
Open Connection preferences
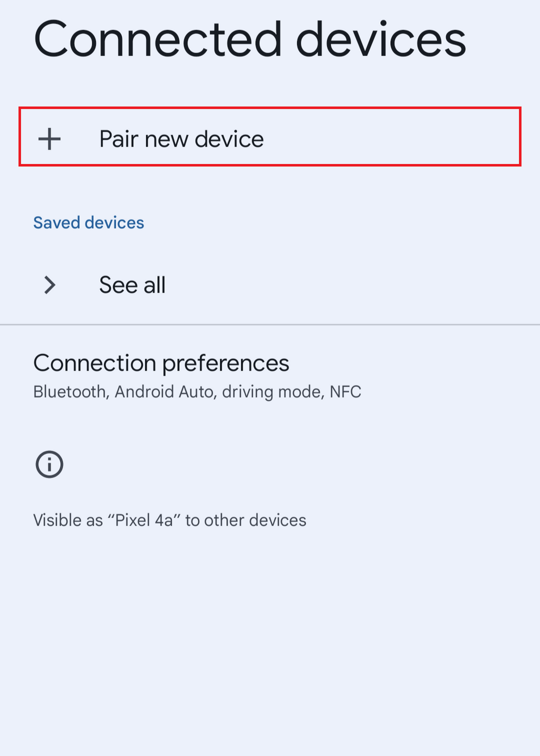pos(161,363)
